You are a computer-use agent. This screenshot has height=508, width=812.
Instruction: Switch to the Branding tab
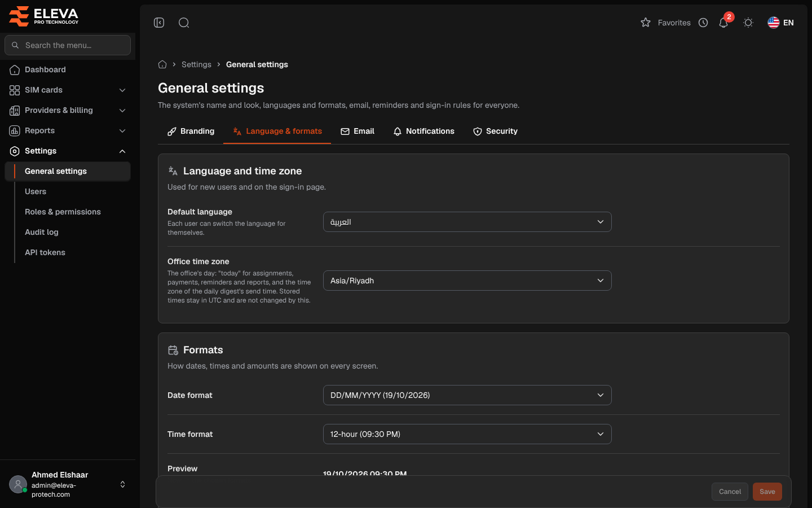click(x=191, y=131)
